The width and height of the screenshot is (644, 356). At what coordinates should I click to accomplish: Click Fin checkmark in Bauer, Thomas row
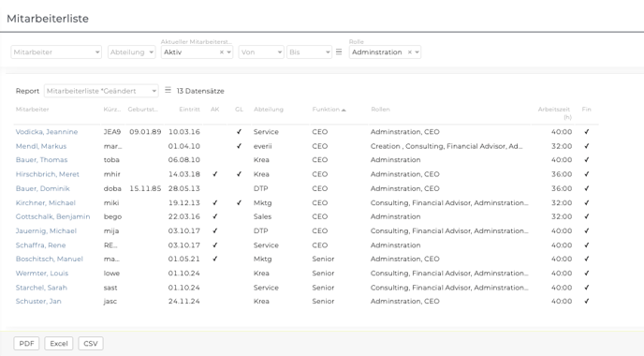pyautogui.click(x=587, y=160)
